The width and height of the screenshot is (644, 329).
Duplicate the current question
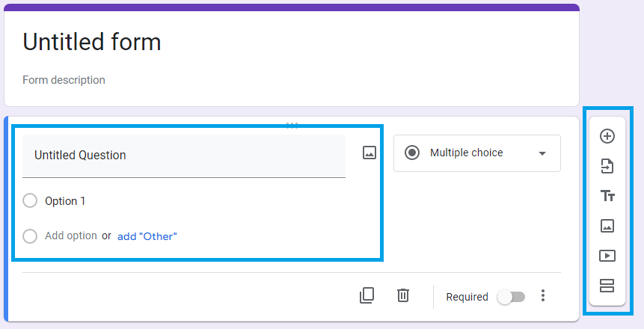pos(367,295)
